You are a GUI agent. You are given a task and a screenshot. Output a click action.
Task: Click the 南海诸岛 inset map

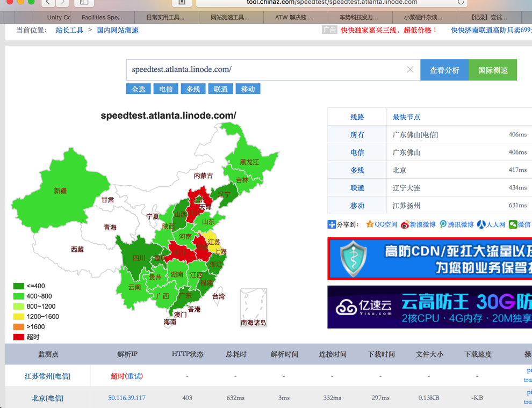(x=254, y=308)
